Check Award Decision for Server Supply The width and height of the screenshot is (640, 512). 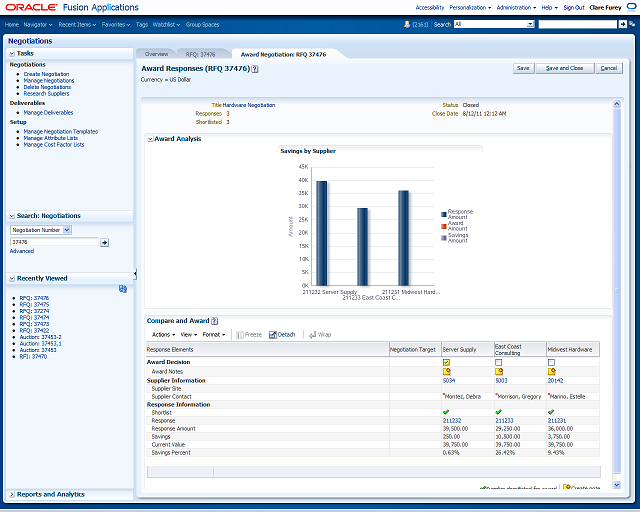click(446, 363)
